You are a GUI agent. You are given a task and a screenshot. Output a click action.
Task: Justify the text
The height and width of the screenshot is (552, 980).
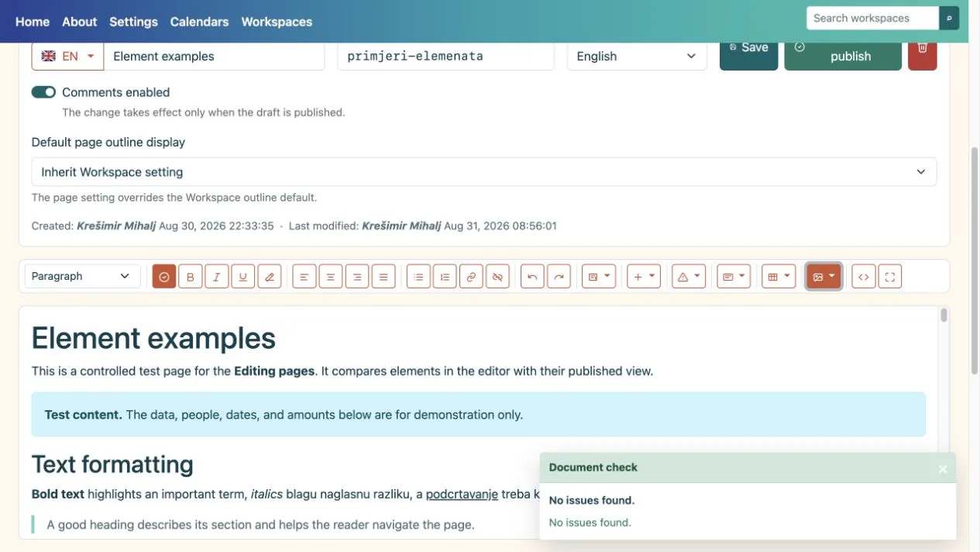pyautogui.click(x=383, y=277)
